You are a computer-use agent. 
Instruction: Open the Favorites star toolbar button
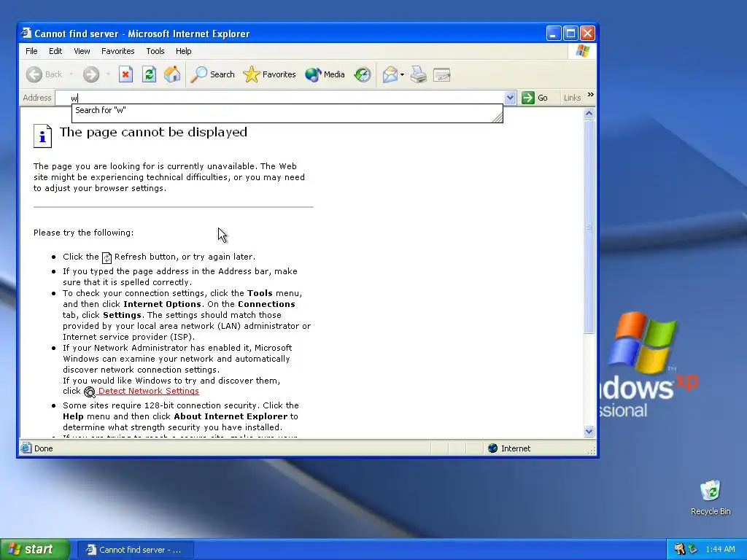[270, 74]
